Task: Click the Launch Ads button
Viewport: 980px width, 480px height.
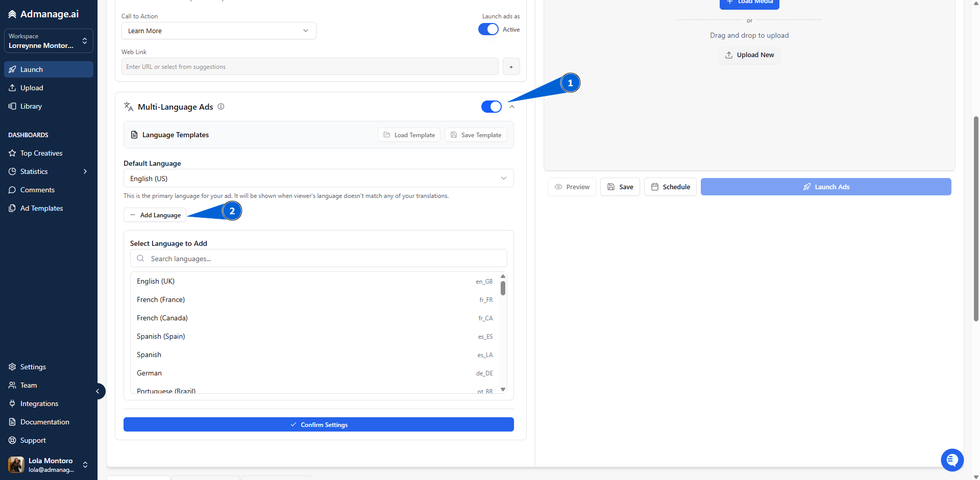Action: [x=826, y=187]
